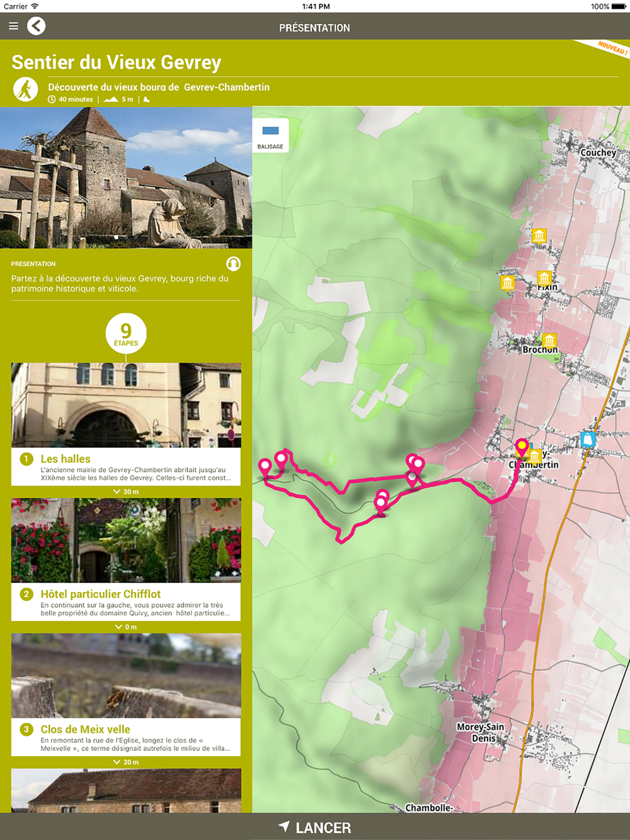Open the fourth step partial photo

(126, 791)
